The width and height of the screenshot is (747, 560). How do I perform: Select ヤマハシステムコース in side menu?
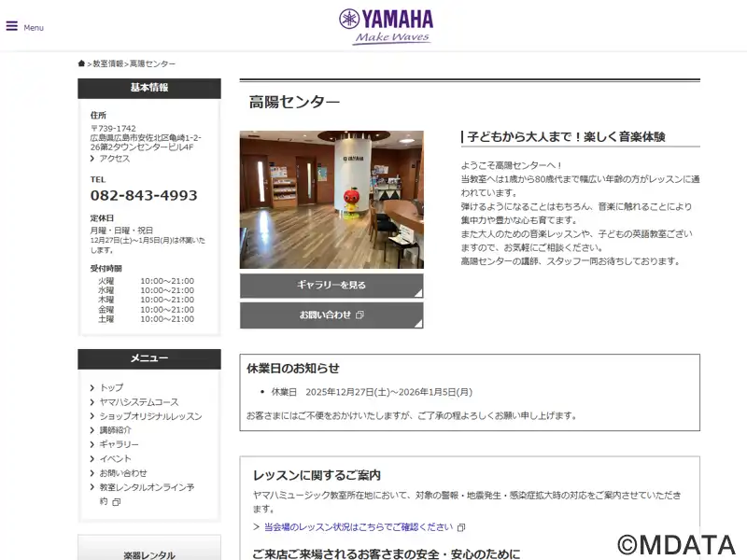point(138,401)
